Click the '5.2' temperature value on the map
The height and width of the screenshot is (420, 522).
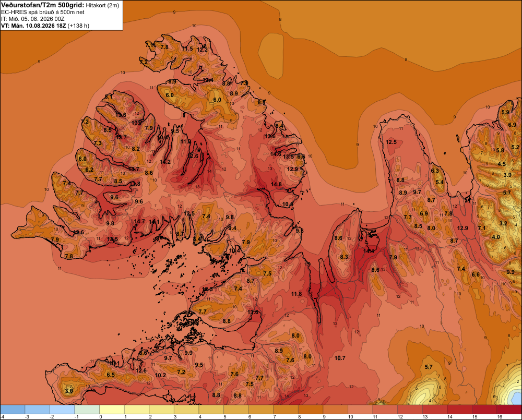(515, 147)
